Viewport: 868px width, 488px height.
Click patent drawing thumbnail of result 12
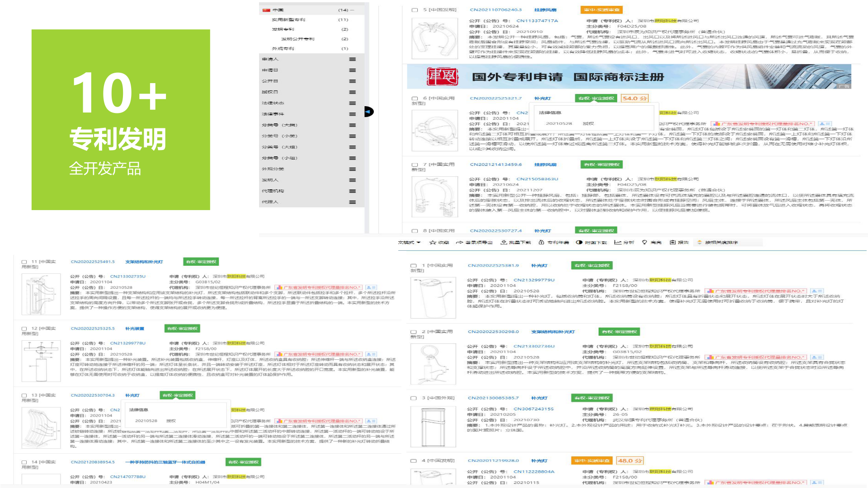point(41,361)
